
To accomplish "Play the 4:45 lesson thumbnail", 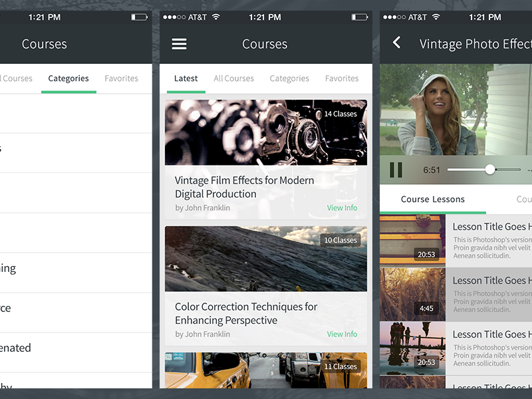I will 412,295.
